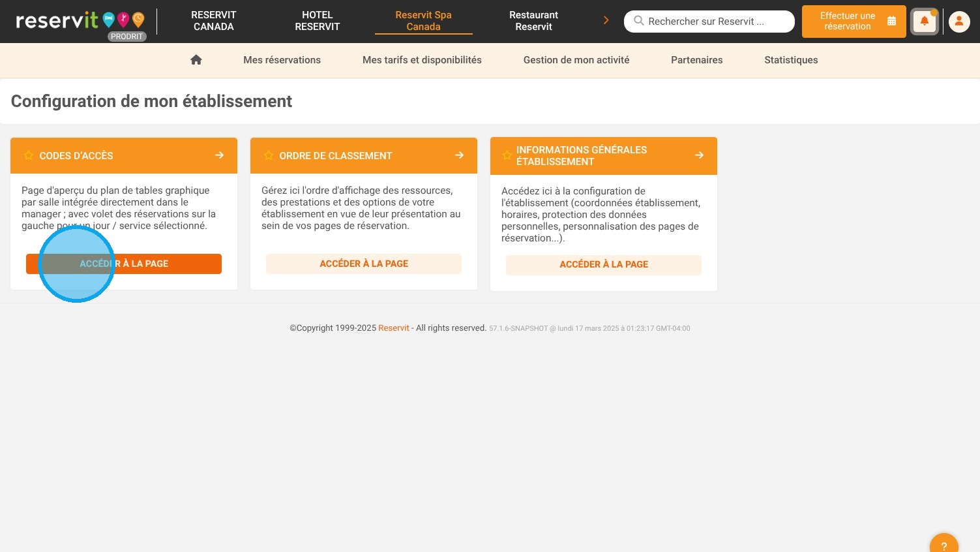
Task: Click the calendar icon in reservation button
Action: 891,21
